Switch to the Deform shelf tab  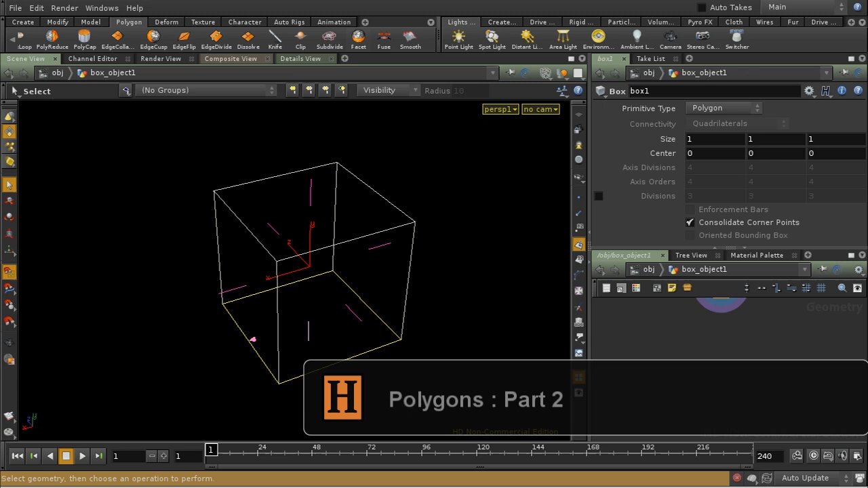point(166,22)
